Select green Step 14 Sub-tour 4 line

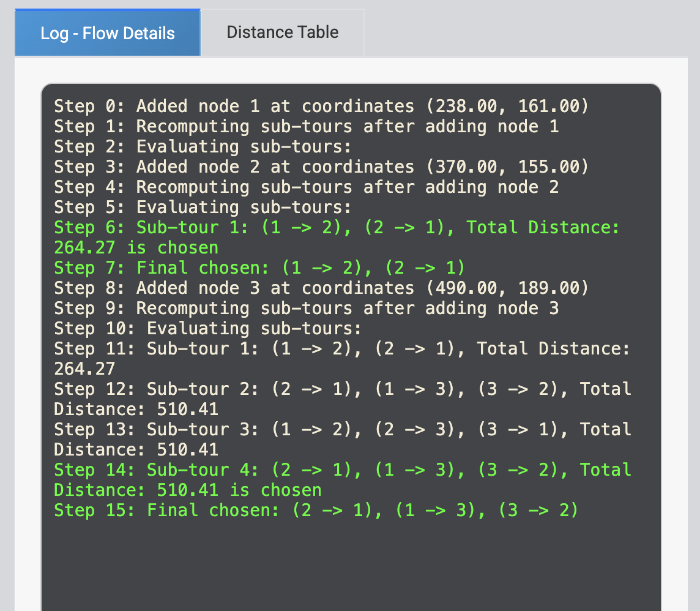tap(343, 480)
